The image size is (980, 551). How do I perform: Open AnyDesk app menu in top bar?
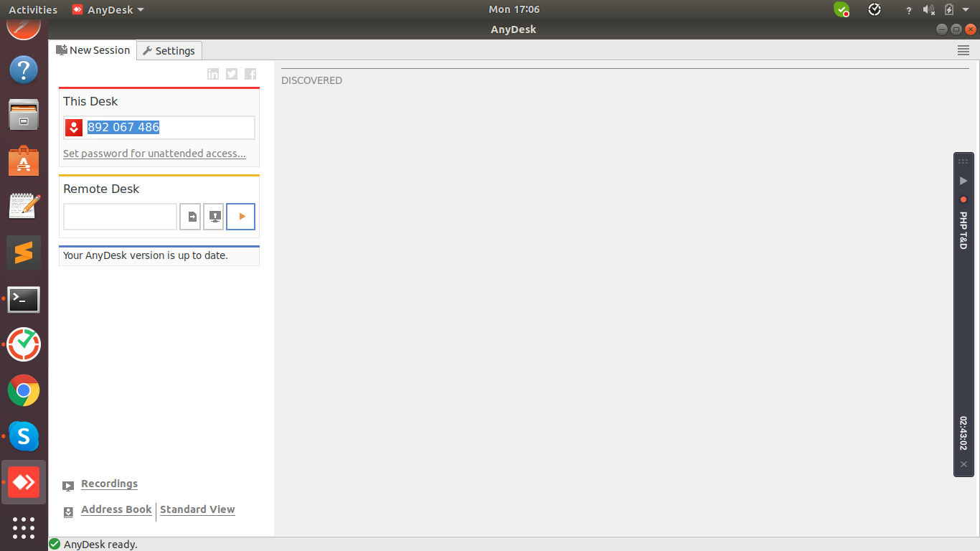[x=108, y=10]
